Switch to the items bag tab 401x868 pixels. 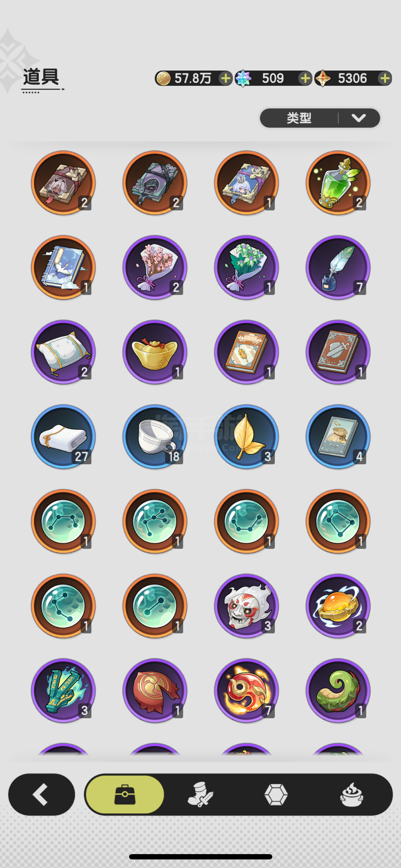coord(125,794)
